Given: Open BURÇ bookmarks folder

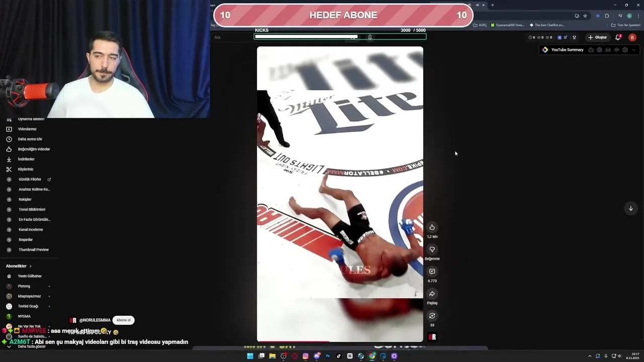Looking at the screenshot, I should pos(480,25).
